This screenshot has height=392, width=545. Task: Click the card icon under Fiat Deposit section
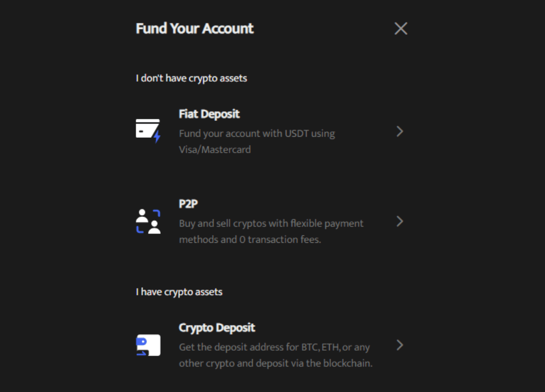point(148,130)
